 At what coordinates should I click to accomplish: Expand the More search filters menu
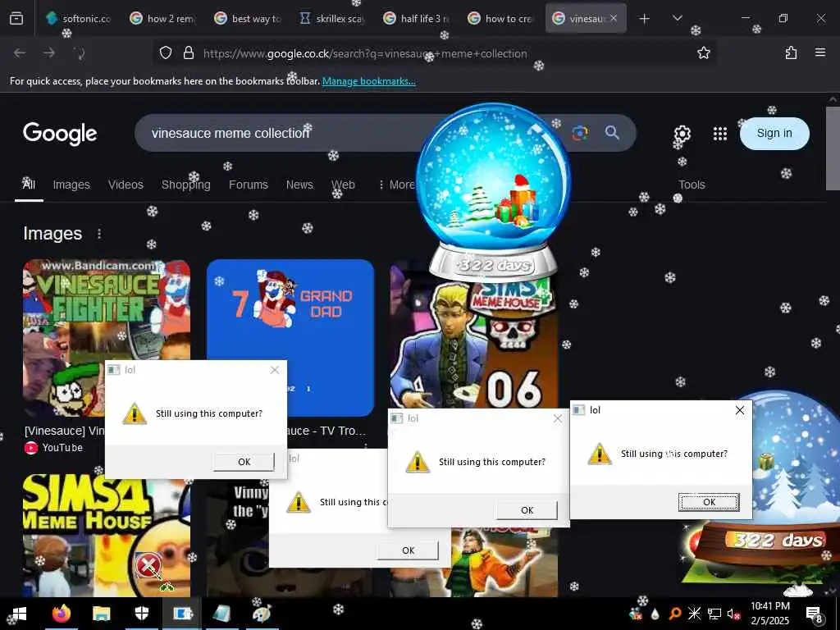pyautogui.click(x=396, y=185)
